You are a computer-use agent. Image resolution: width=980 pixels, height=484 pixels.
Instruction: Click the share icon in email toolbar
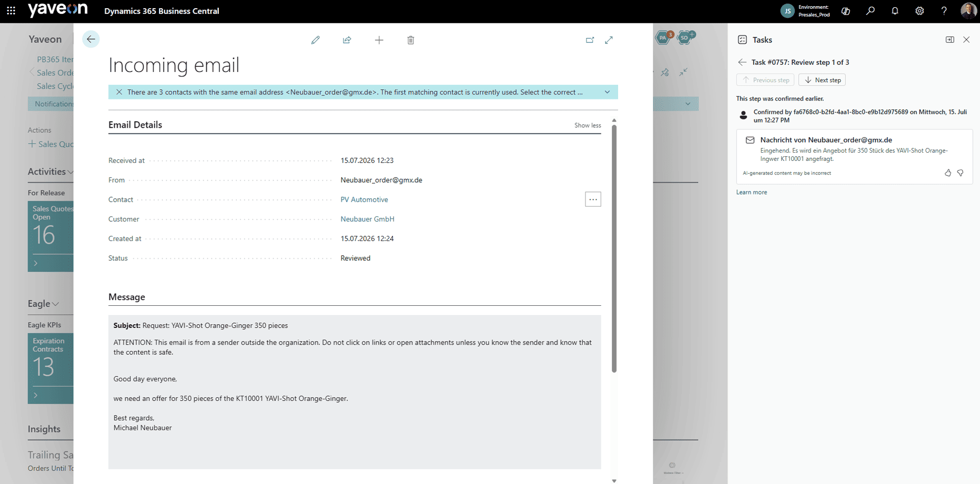(x=347, y=40)
